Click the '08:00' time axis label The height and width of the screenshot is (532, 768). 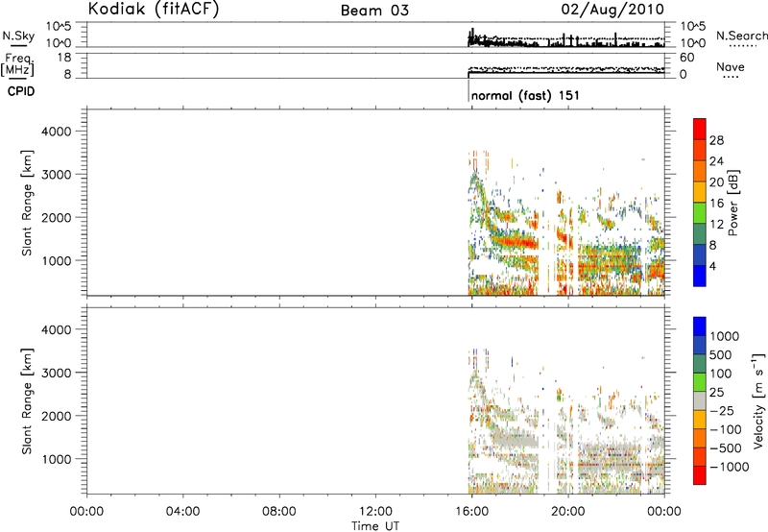coord(279,512)
